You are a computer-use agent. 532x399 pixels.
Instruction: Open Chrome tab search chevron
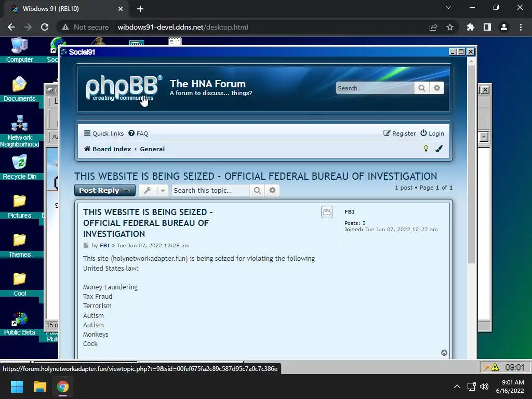[x=448, y=7]
